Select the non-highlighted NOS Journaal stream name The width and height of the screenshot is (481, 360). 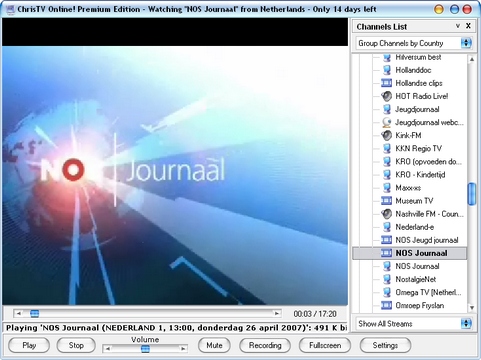(417, 266)
